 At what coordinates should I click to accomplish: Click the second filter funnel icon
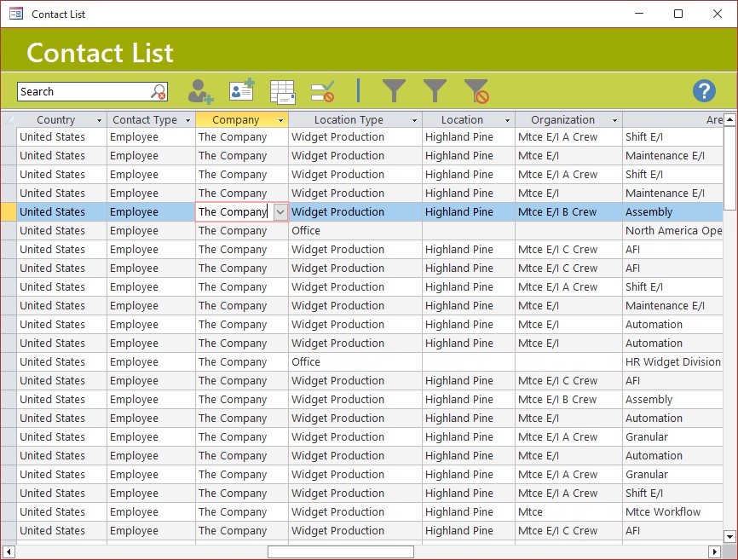(435, 91)
